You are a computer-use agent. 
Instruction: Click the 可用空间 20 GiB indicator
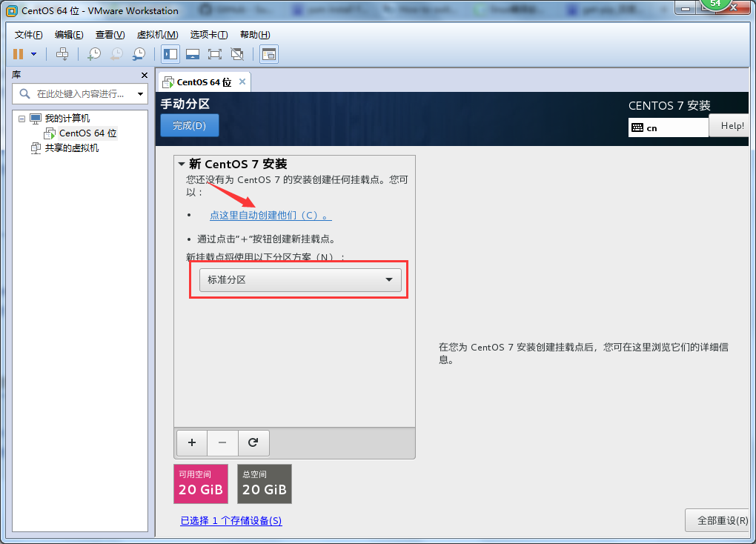[201, 484]
